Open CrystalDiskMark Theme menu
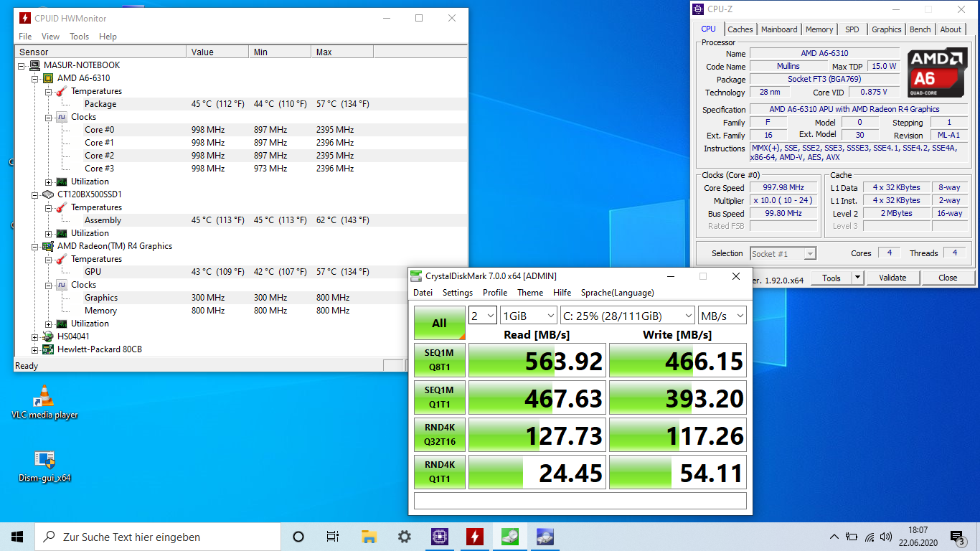Screen dimensions: 980x551 [x=530, y=293]
